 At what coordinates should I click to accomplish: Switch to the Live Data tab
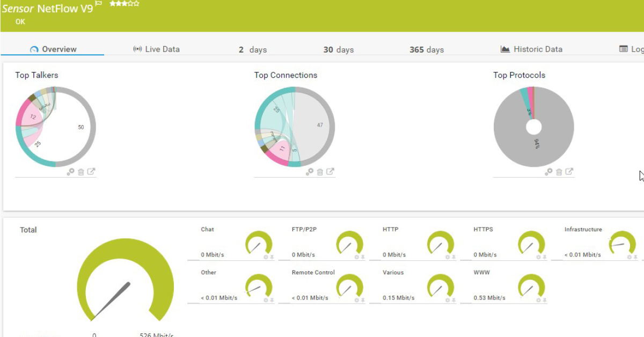156,49
